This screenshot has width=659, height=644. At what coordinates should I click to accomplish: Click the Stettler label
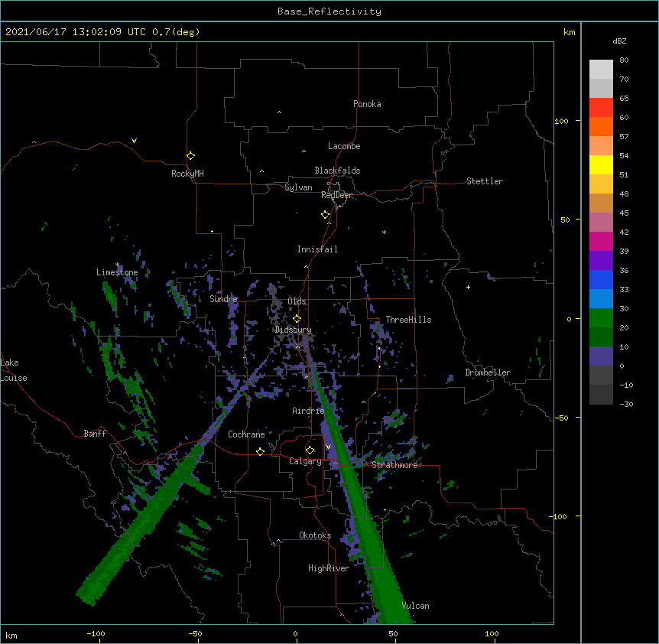[x=485, y=181]
